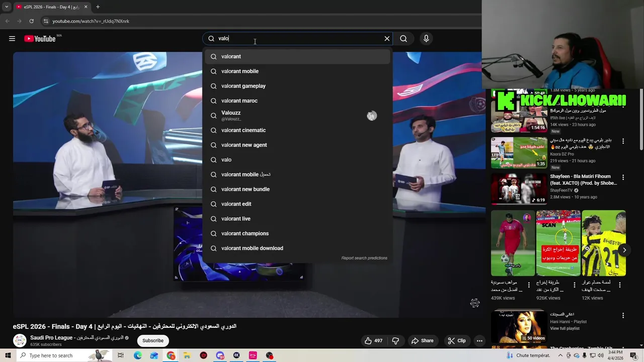The image size is (644, 362).
Task: Select 'valorant champions' suggestion
Action: pyautogui.click(x=297, y=233)
